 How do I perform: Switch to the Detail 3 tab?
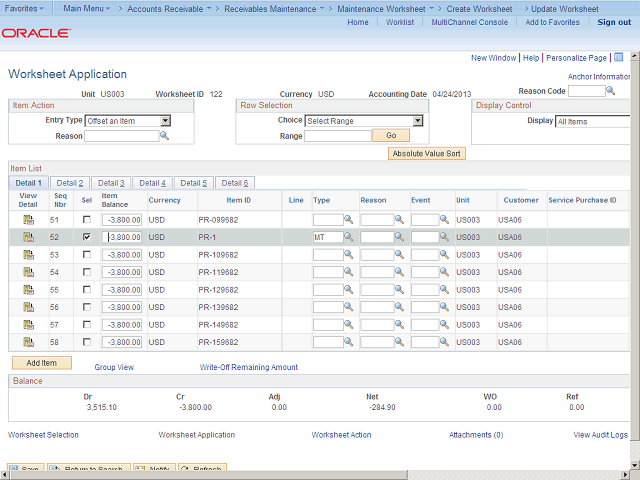point(110,183)
